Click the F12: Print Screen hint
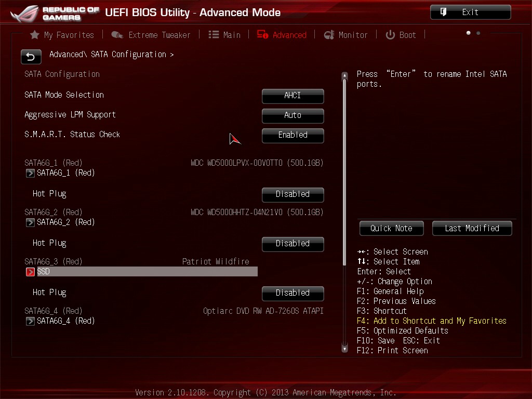 pyautogui.click(x=393, y=351)
